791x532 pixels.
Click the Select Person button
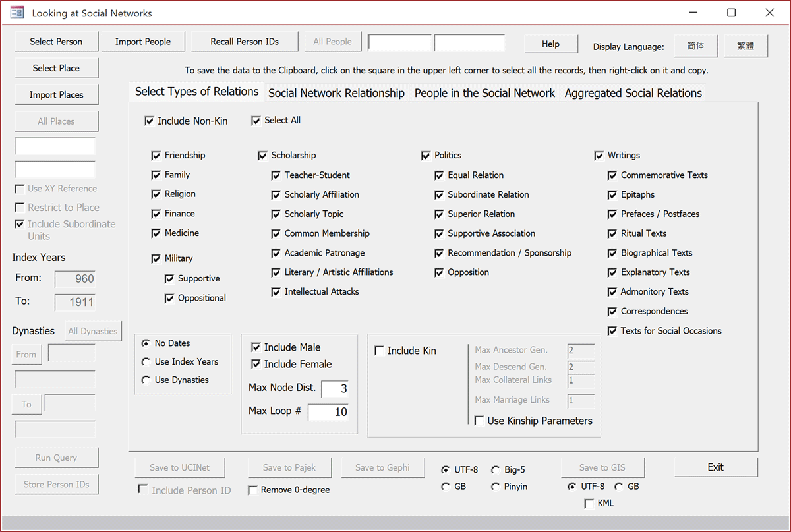pos(56,42)
